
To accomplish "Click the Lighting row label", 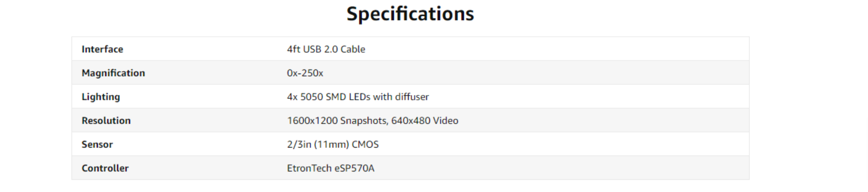I will (101, 97).
